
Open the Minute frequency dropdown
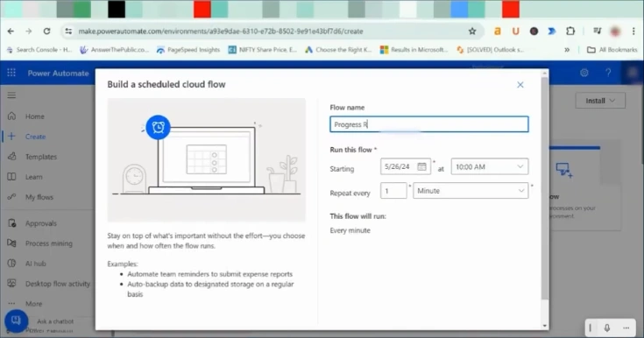tap(471, 191)
